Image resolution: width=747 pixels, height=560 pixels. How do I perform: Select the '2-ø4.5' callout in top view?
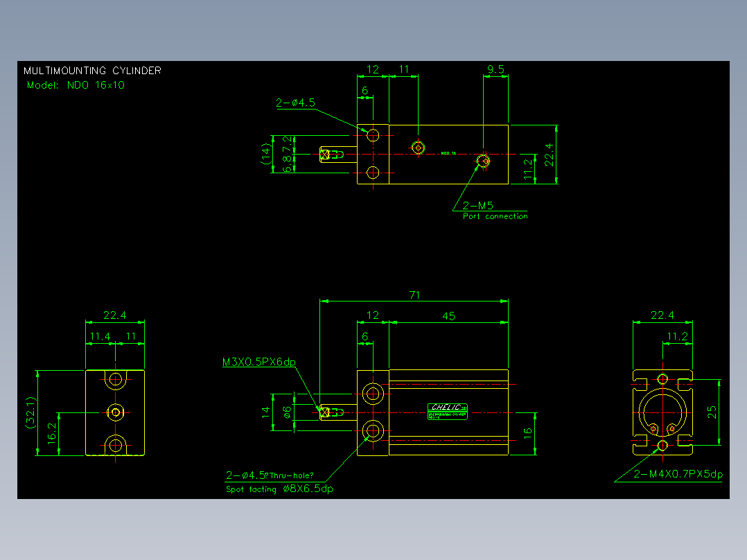[x=295, y=103]
